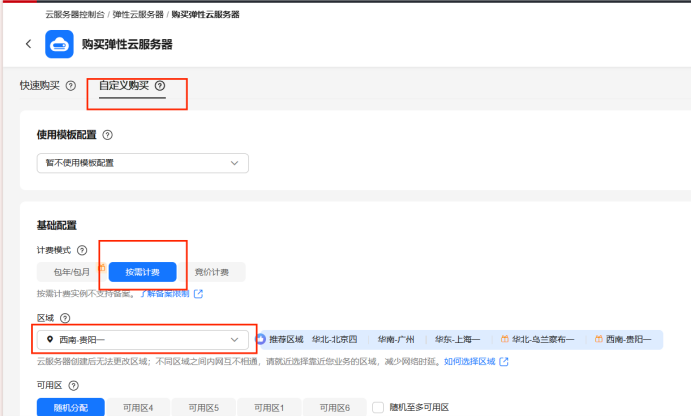Open the 了解备案限制 link
Viewport: 692px width, 417px height.
click(165, 294)
